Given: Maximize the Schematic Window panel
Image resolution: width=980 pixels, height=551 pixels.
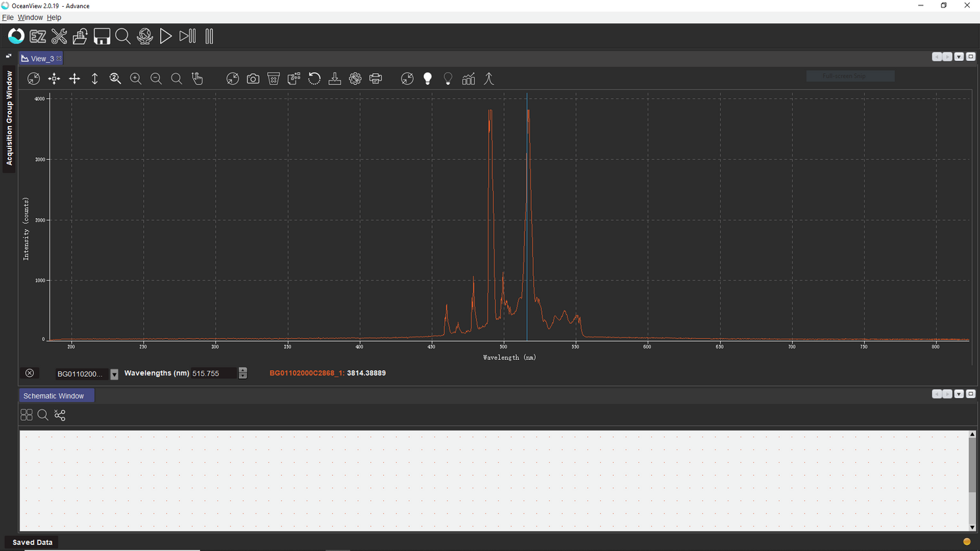Looking at the screenshot, I should [971, 394].
